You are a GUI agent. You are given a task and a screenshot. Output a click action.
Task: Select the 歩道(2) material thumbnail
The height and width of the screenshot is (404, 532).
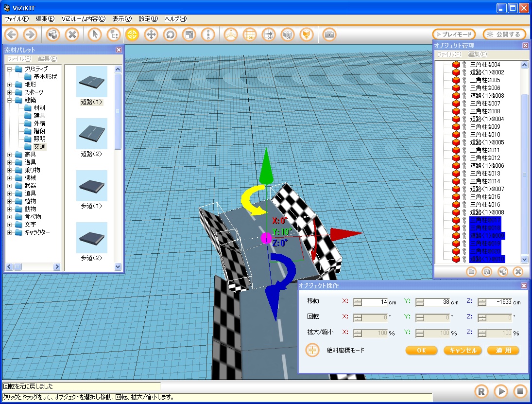pos(92,238)
